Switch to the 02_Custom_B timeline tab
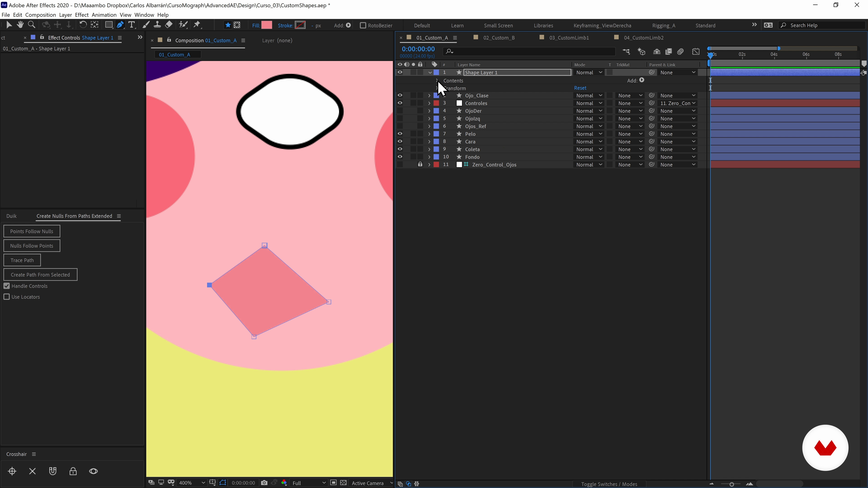The width and height of the screenshot is (868, 488). coord(499,38)
